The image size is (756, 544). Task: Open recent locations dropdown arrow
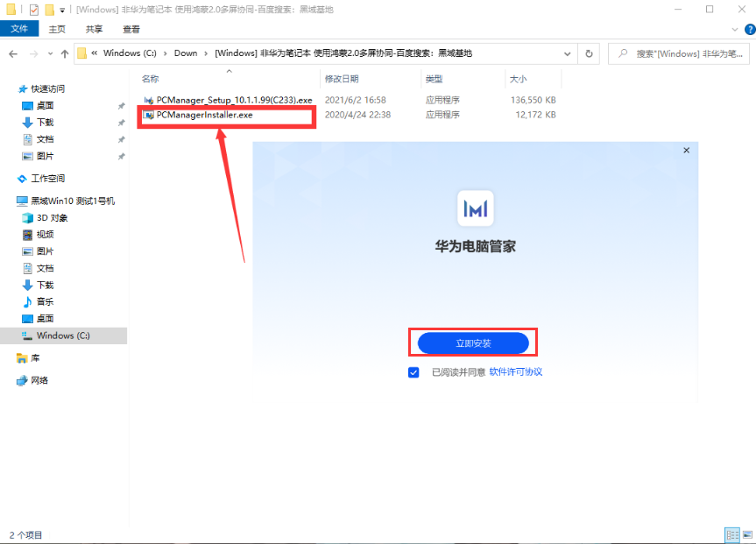point(50,54)
